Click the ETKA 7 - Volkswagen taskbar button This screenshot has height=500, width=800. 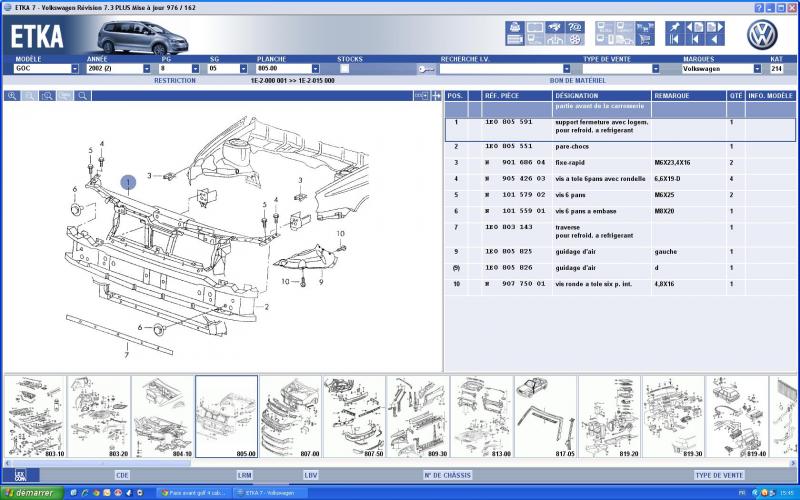(270, 493)
